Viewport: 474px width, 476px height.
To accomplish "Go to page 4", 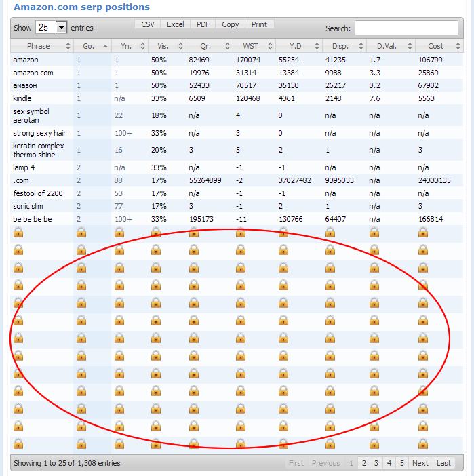I will [x=389, y=463].
